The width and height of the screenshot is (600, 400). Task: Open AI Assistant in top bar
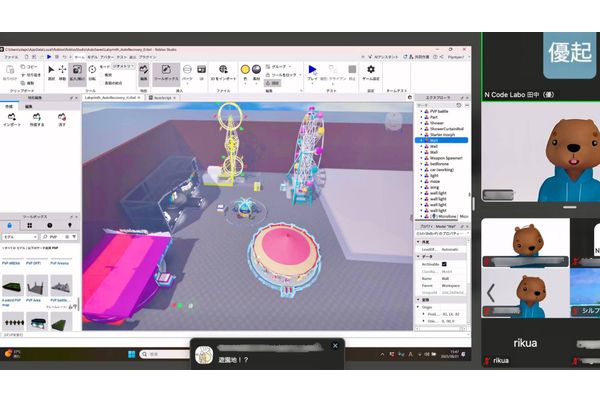pyautogui.click(x=383, y=57)
